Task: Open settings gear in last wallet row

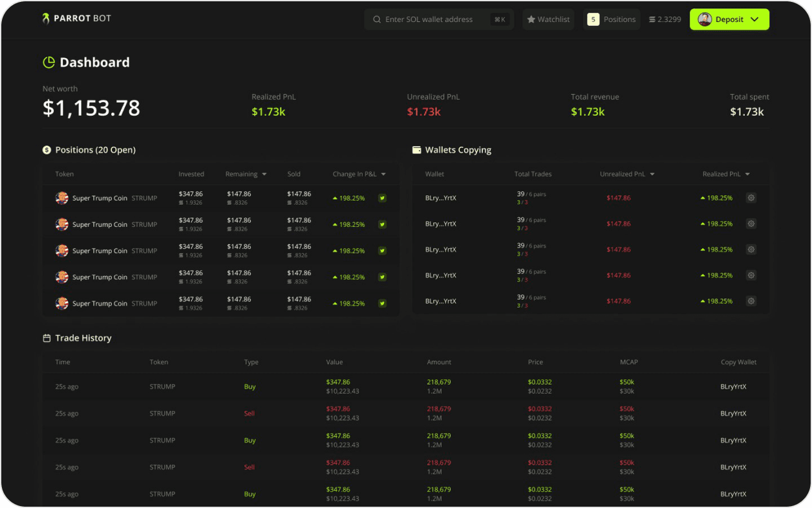Action: [751, 301]
